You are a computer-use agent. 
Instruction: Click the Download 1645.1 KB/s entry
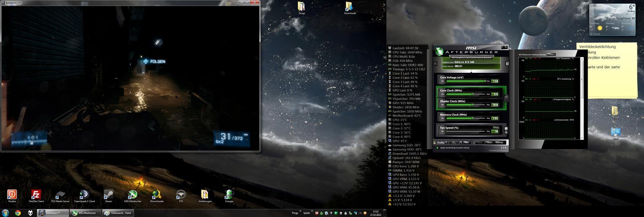coord(407,154)
